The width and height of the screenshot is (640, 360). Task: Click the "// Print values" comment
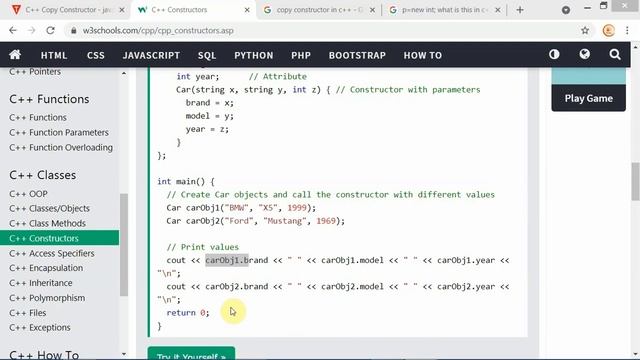202,247
